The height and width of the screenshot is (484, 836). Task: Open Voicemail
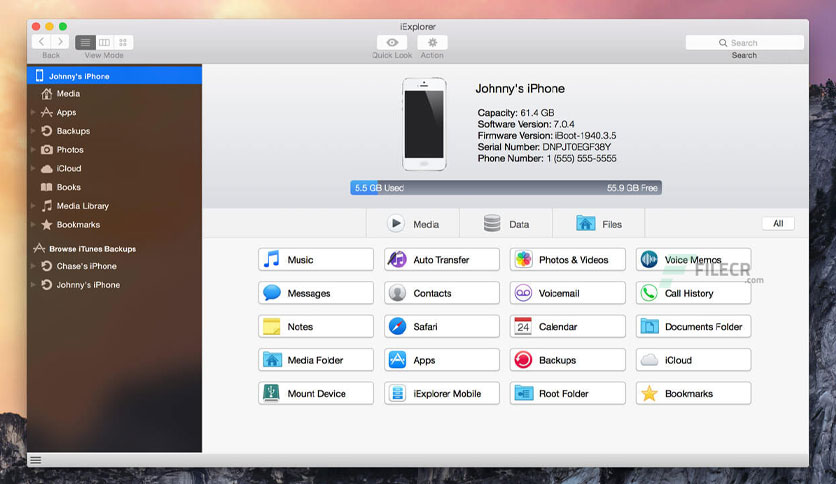pyautogui.click(x=567, y=293)
